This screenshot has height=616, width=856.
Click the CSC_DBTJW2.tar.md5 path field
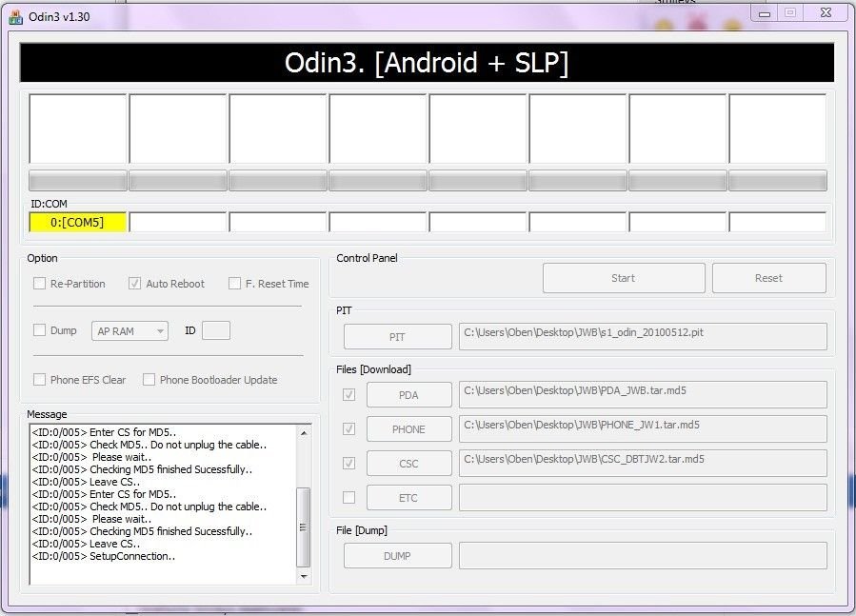(643, 463)
